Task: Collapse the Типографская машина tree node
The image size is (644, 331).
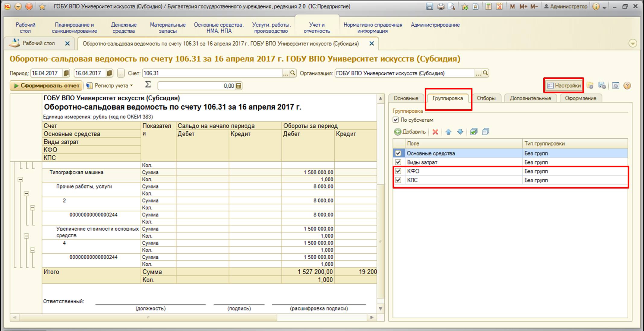Action: pos(20,180)
